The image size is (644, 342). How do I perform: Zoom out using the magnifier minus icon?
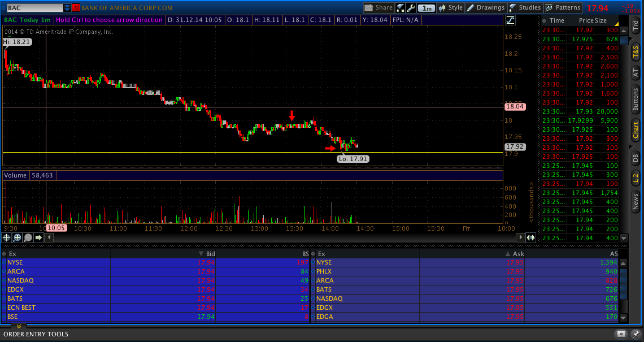click(x=28, y=237)
